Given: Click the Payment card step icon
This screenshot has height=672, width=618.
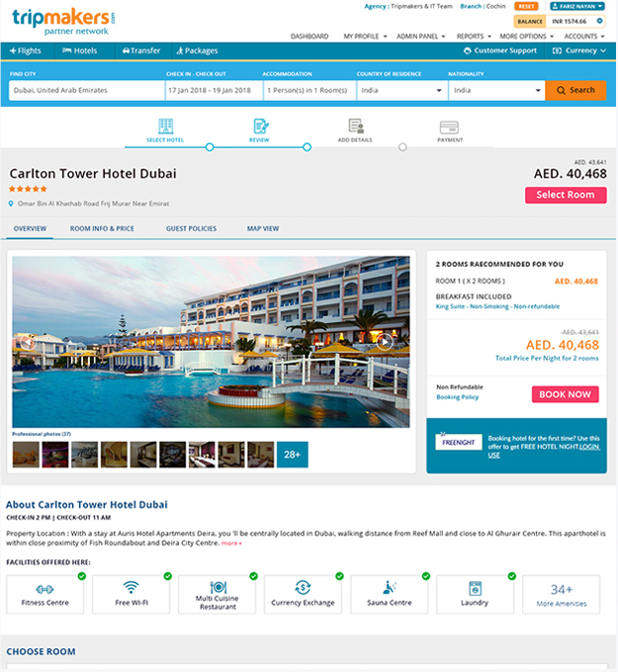Looking at the screenshot, I should point(449,127).
